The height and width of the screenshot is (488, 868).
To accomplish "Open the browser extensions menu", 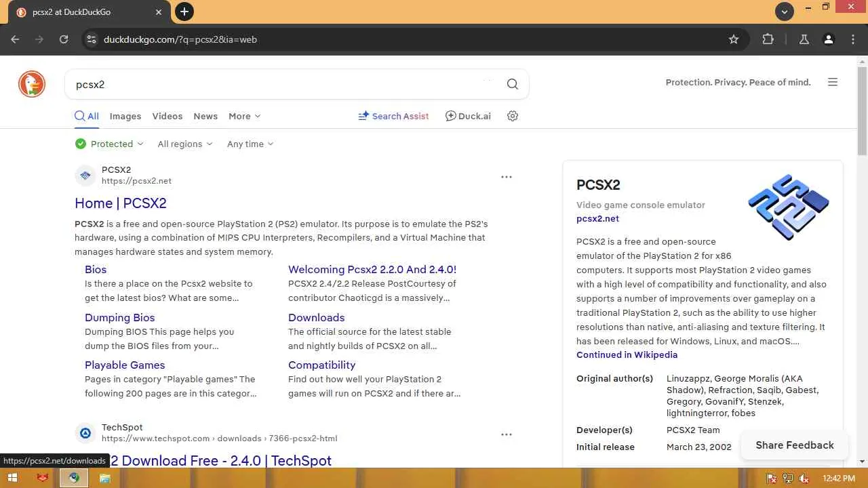I will [x=768, y=39].
